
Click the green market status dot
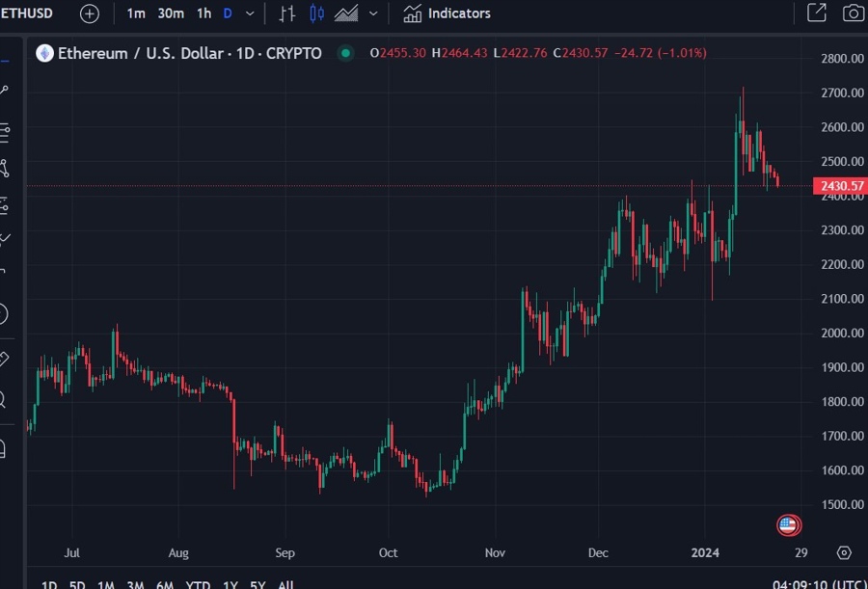pyautogui.click(x=346, y=53)
